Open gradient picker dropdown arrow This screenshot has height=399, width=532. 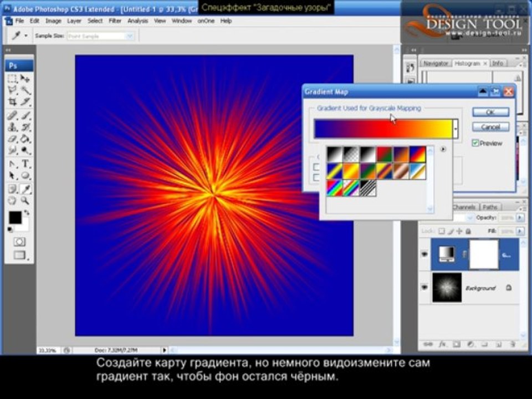(x=456, y=129)
